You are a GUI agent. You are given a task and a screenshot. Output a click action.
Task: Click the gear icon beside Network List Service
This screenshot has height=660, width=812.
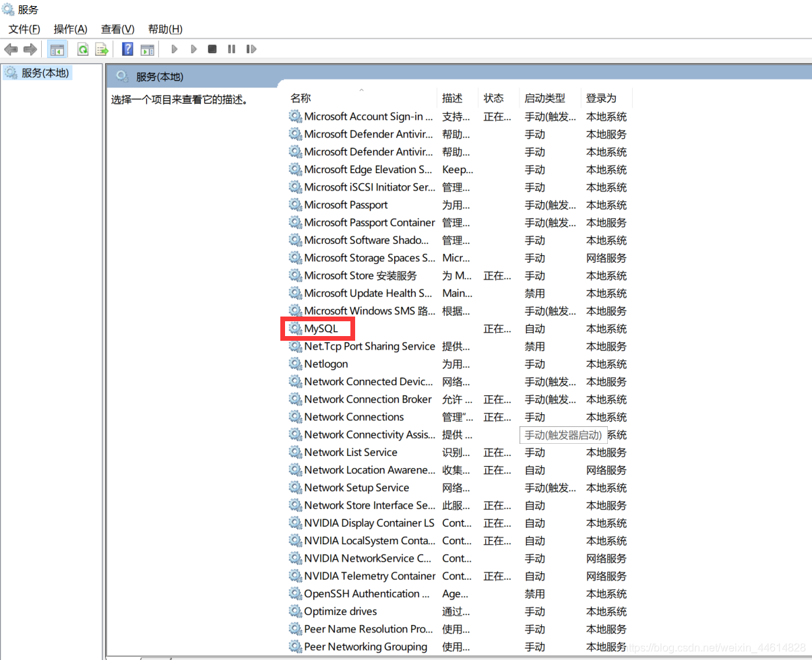coord(295,453)
